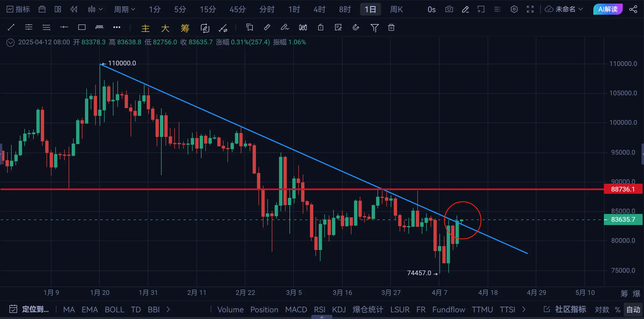This screenshot has width=644, height=319.
Task: Click the red 88736.1 price line label
Action: [623, 189]
